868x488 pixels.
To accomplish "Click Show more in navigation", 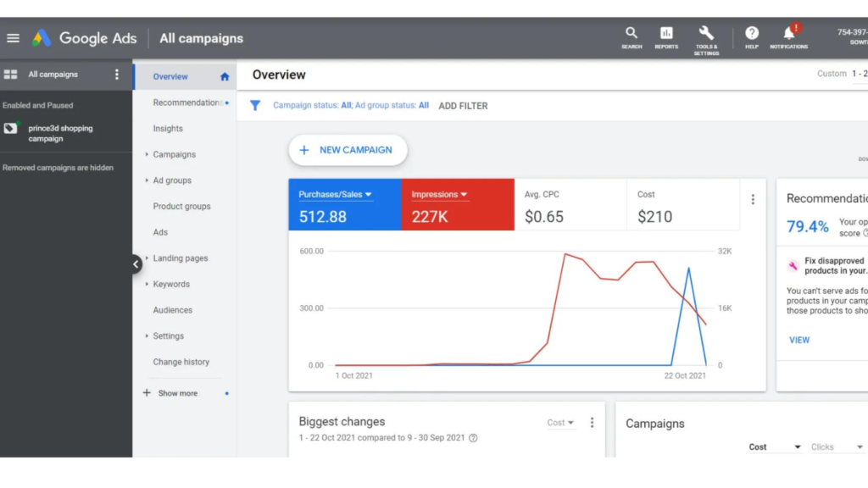I will tap(178, 393).
